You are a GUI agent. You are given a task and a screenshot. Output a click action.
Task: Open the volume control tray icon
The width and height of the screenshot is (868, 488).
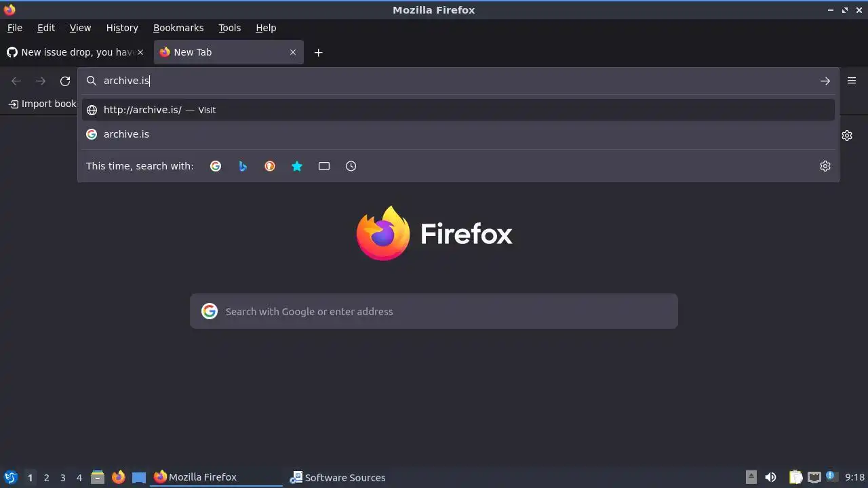pos(770,477)
